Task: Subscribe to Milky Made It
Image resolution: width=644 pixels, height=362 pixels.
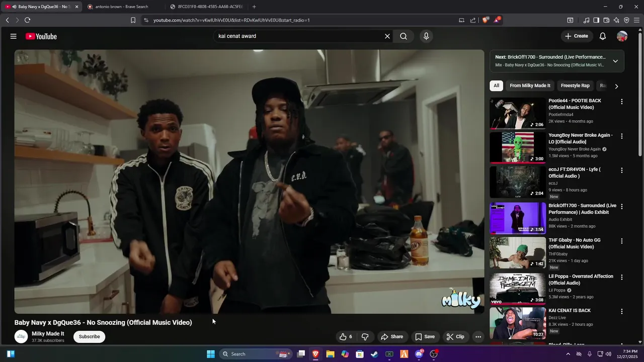Action: (x=89, y=336)
